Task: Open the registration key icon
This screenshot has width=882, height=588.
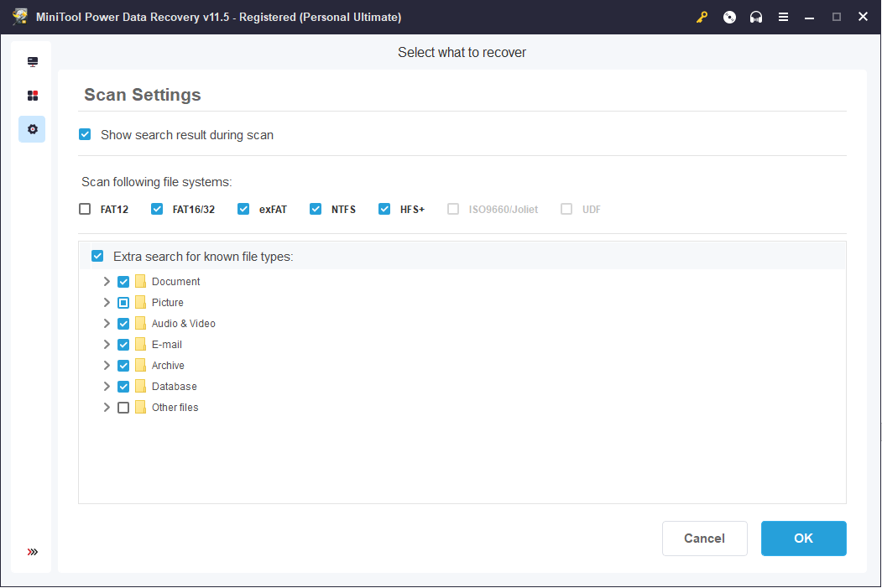Action: point(702,18)
